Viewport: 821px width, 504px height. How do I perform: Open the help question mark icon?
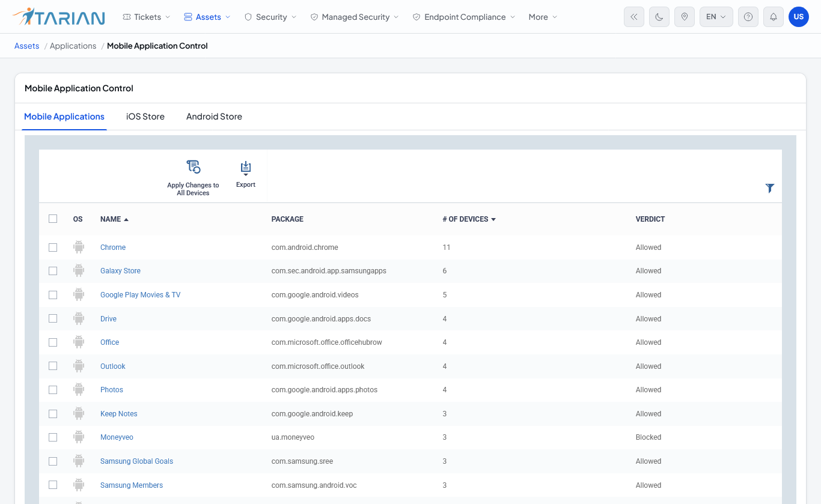748,17
